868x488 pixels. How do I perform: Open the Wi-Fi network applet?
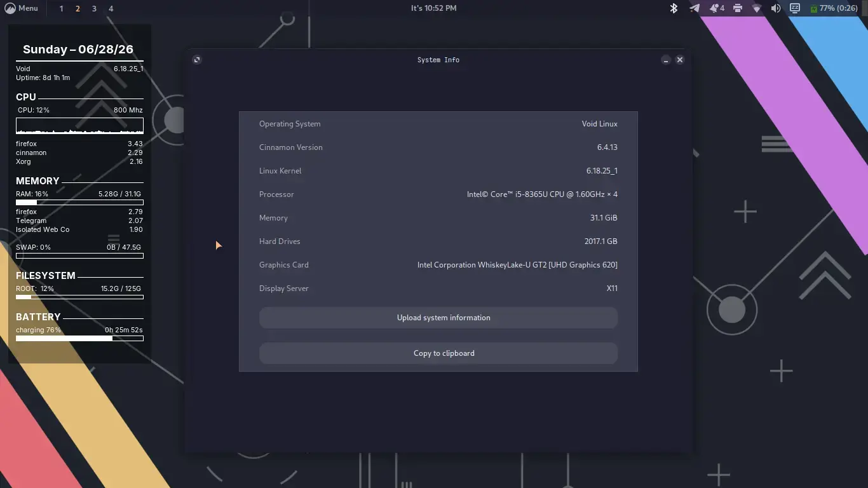[756, 8]
